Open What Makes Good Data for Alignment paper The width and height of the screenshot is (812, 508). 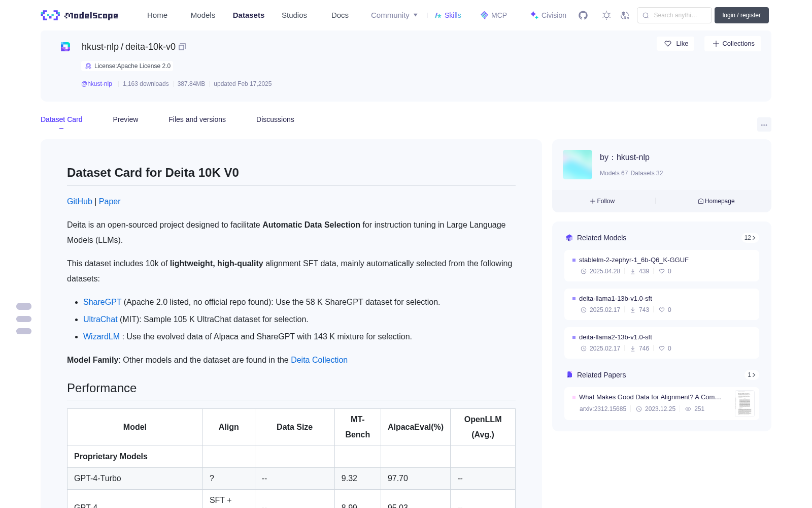point(650,397)
